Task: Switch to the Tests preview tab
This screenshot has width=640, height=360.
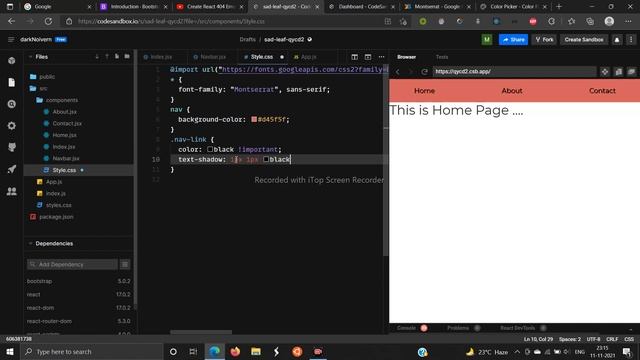Action: pos(442,57)
